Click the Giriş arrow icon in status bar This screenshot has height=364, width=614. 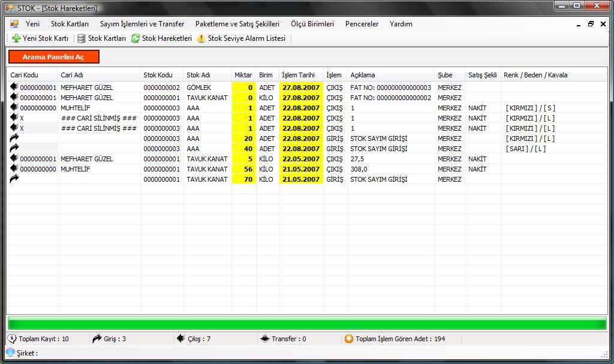97,339
